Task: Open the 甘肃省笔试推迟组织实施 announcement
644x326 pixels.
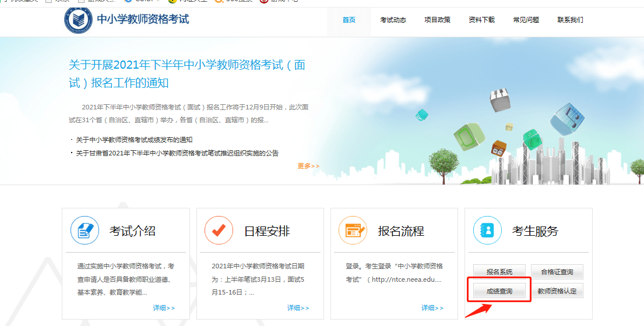Action: click(x=177, y=153)
